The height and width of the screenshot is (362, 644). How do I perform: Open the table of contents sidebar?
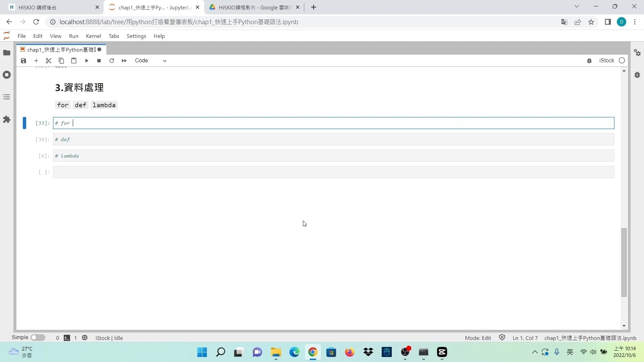(7, 97)
